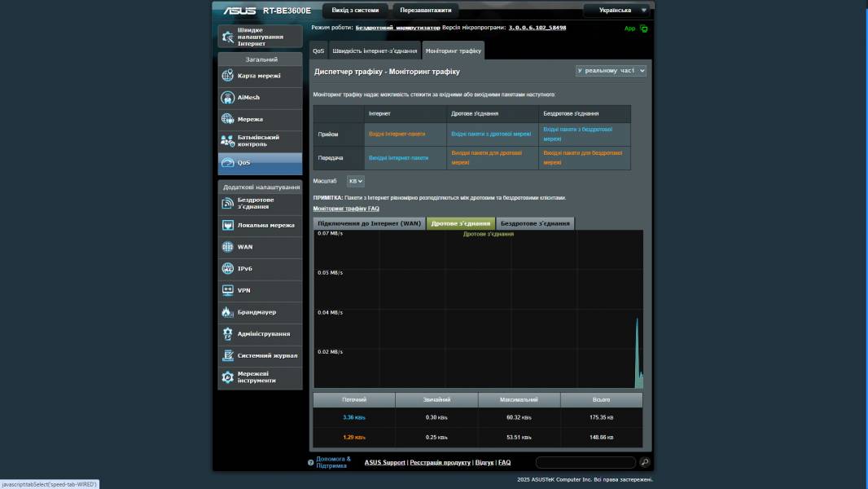This screenshot has height=489, width=868.
Task: Switch to the Internet speed tab
Action: tap(375, 51)
